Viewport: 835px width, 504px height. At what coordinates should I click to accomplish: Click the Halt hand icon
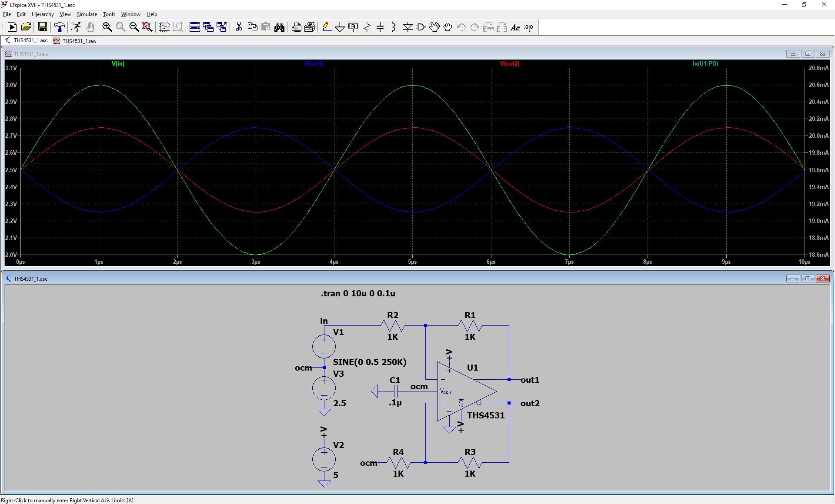90,27
